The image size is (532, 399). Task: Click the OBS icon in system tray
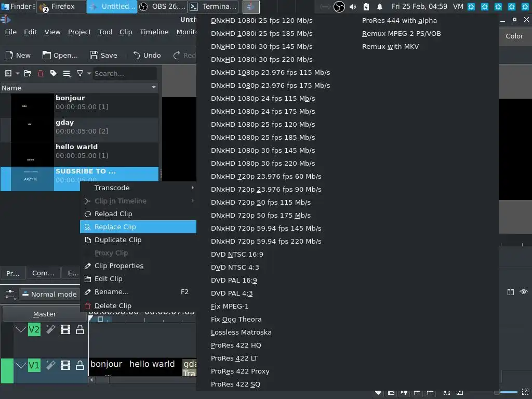(x=339, y=6)
